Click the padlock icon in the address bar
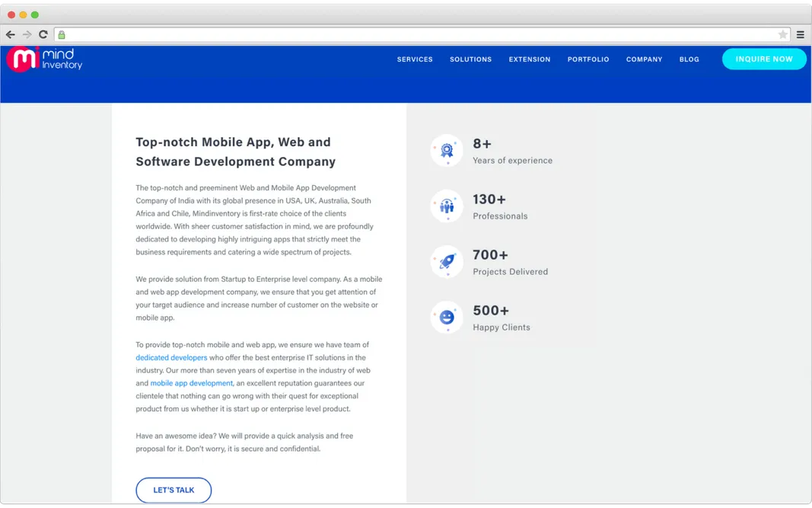The image size is (812, 508). [61, 35]
